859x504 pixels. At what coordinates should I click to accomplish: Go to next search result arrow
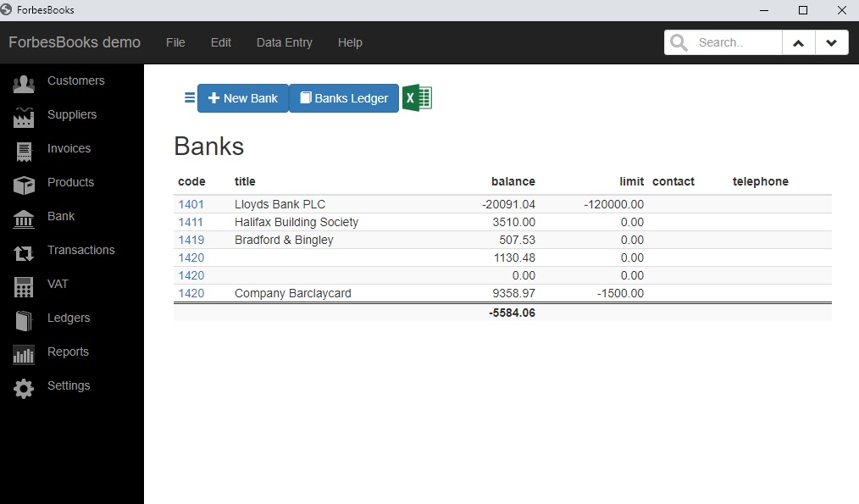tap(832, 42)
